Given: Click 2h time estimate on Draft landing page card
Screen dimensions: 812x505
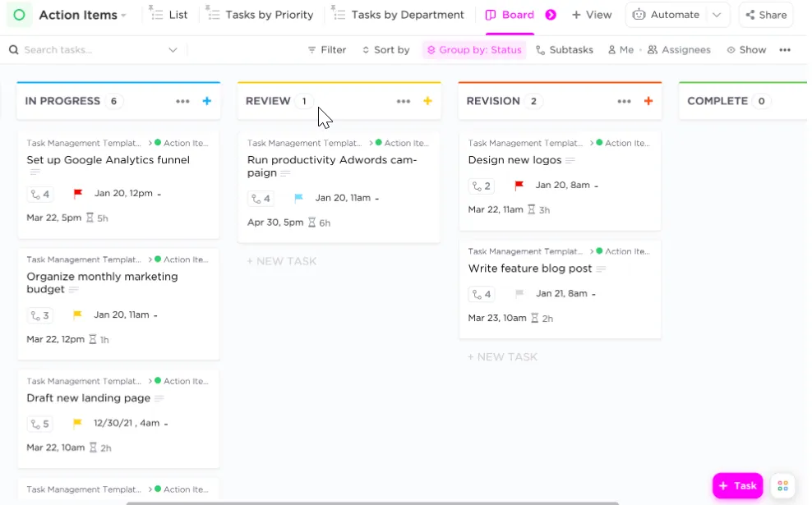Looking at the screenshot, I should [100, 448].
